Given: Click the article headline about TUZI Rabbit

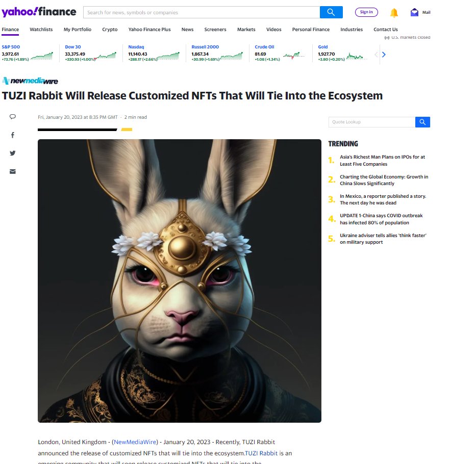Looking at the screenshot, I should coord(192,96).
